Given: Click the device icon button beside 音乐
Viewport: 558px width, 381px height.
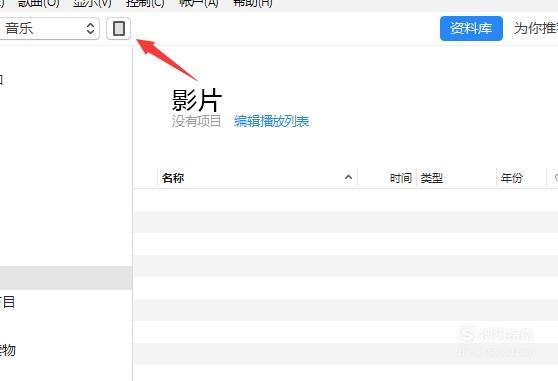Looking at the screenshot, I should pyautogui.click(x=119, y=28).
